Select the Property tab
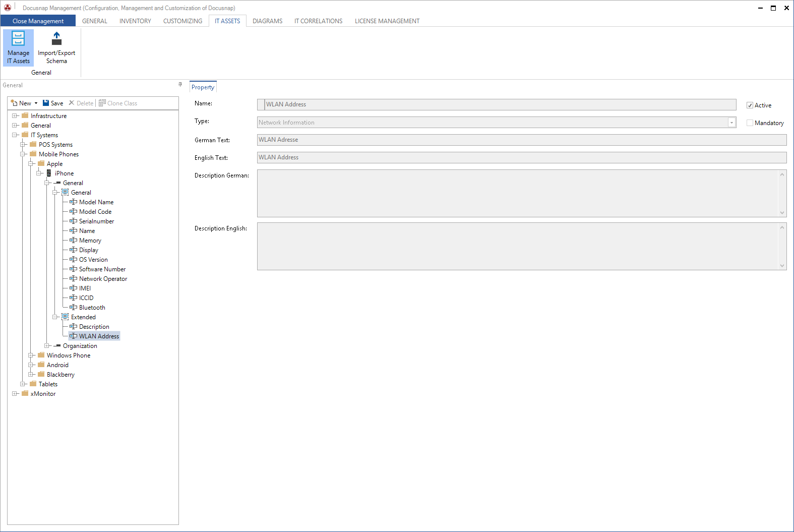 click(203, 87)
